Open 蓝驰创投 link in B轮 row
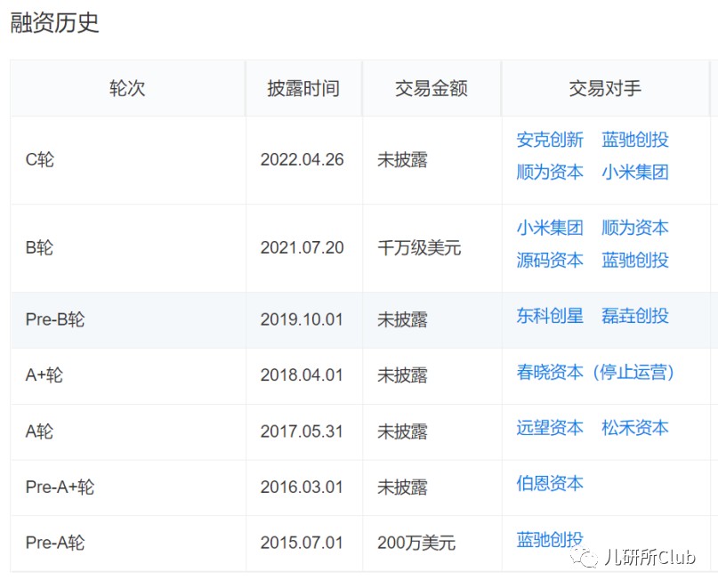718x588 pixels. pyautogui.click(x=635, y=260)
